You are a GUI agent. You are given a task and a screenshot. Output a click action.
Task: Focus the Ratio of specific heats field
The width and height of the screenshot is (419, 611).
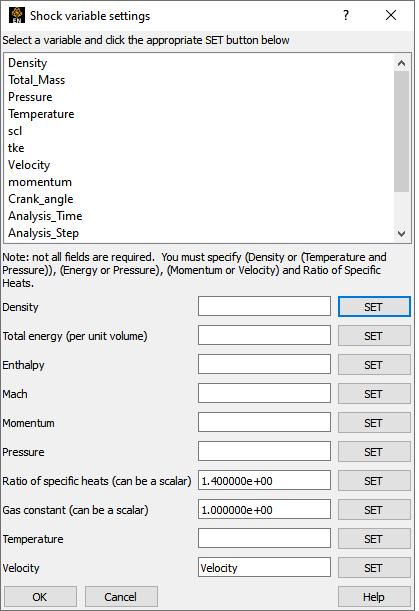[264, 480]
